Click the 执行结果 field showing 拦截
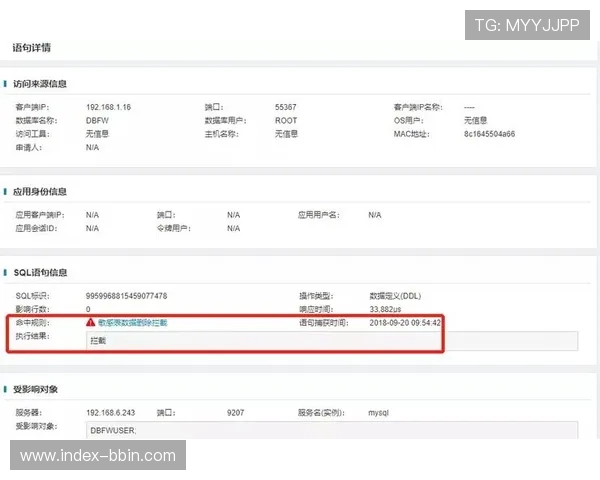This screenshot has height=480, width=600. click(332, 341)
